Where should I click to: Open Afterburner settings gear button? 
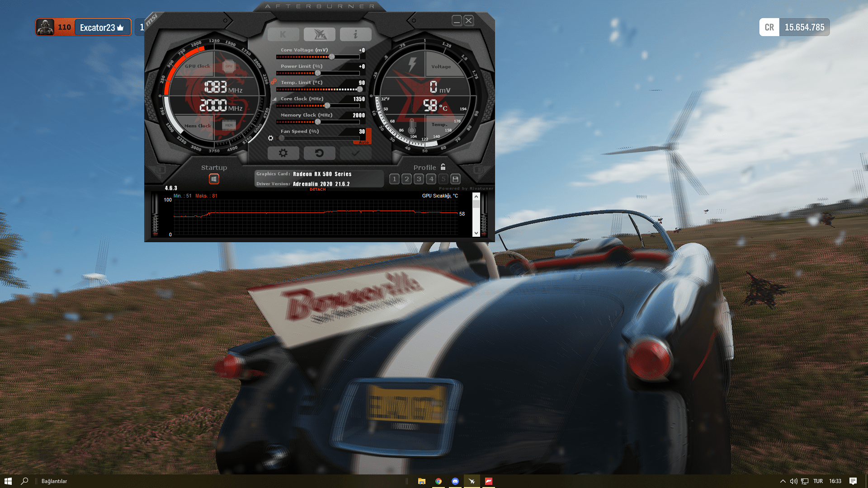pyautogui.click(x=283, y=153)
